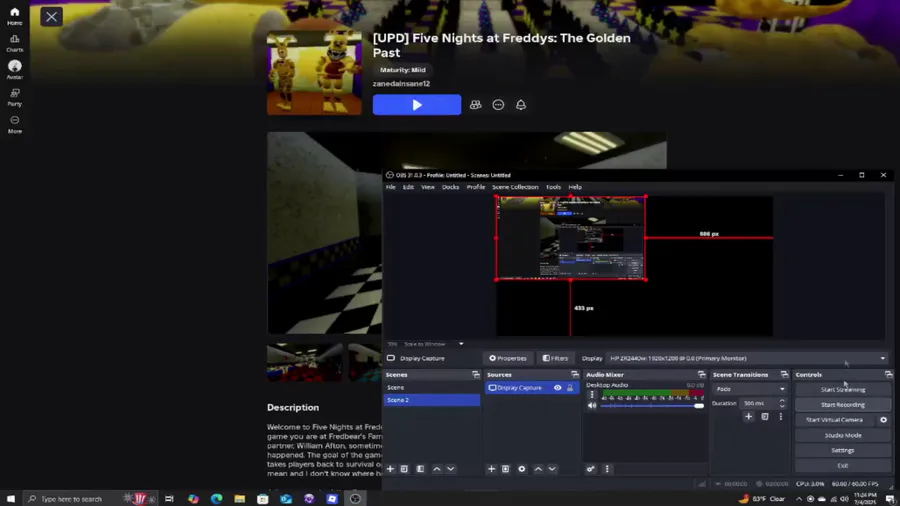
Task: Close the Roblox game details overlay
Action: coord(51,17)
